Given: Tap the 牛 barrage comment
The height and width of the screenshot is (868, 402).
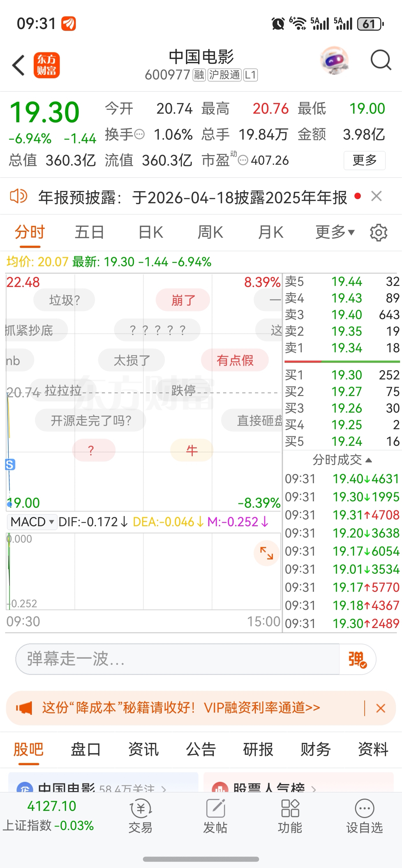Looking at the screenshot, I should click(x=192, y=450).
